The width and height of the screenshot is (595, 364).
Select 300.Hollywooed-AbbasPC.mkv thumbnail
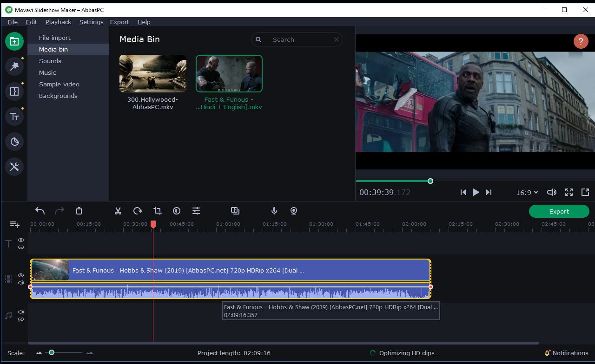coord(153,73)
